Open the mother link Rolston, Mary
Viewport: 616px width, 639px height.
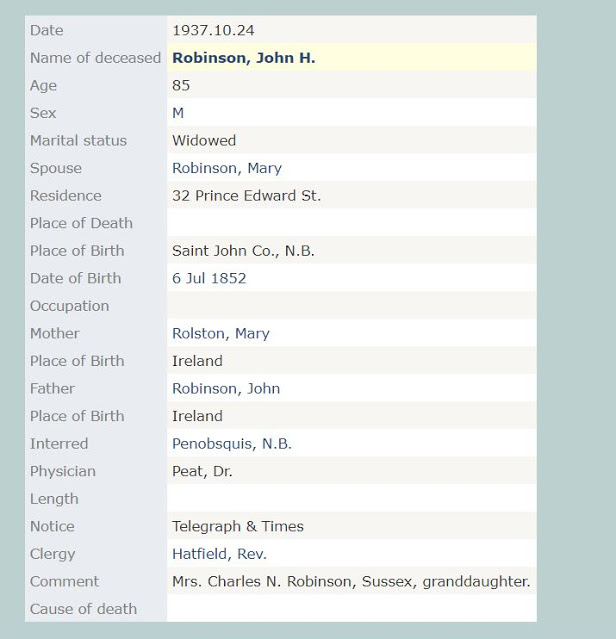(x=220, y=333)
